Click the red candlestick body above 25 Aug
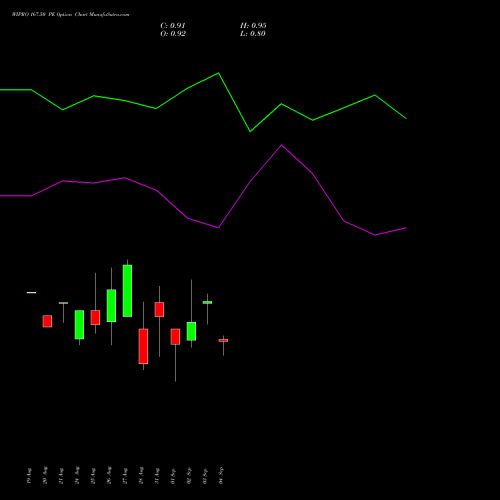 pyautogui.click(x=95, y=317)
